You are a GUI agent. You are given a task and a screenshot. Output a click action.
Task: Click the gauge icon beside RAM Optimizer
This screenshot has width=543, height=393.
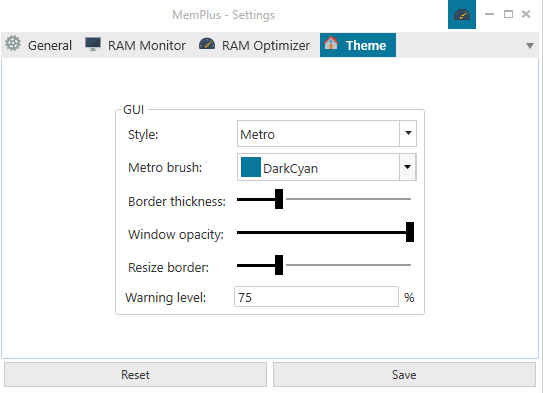[207, 44]
